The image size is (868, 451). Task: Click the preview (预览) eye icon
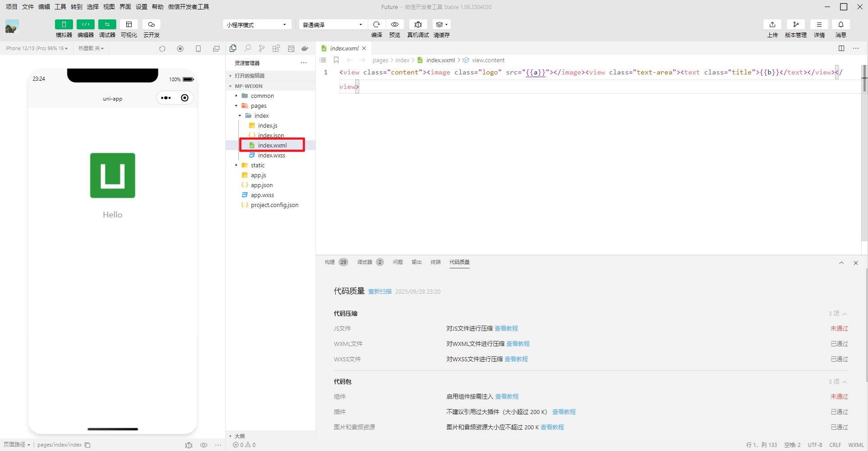pos(395,24)
